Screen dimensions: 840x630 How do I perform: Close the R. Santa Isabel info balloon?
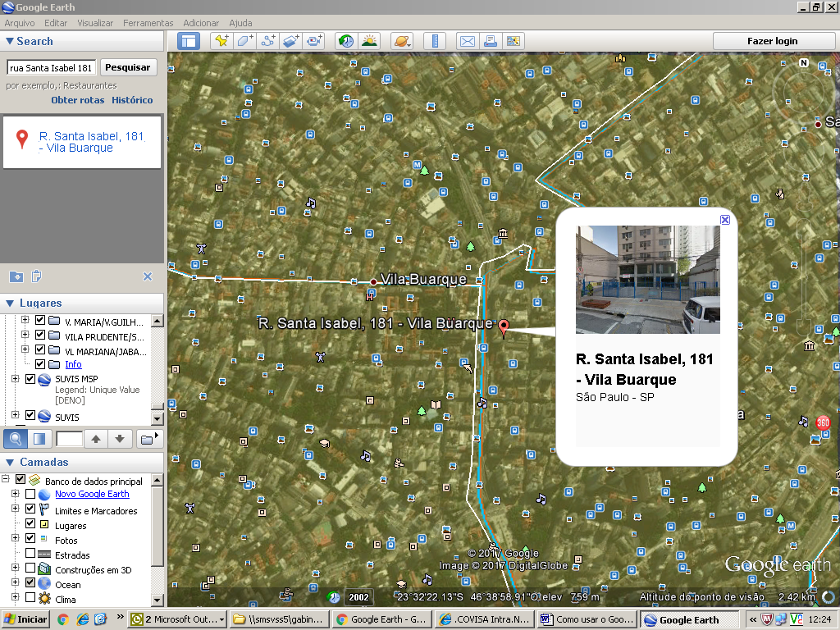(x=725, y=220)
